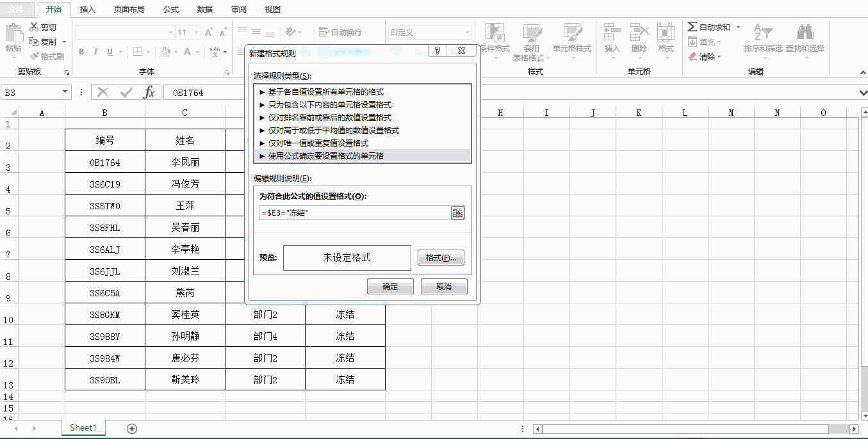Click the 确定 button

point(390,287)
